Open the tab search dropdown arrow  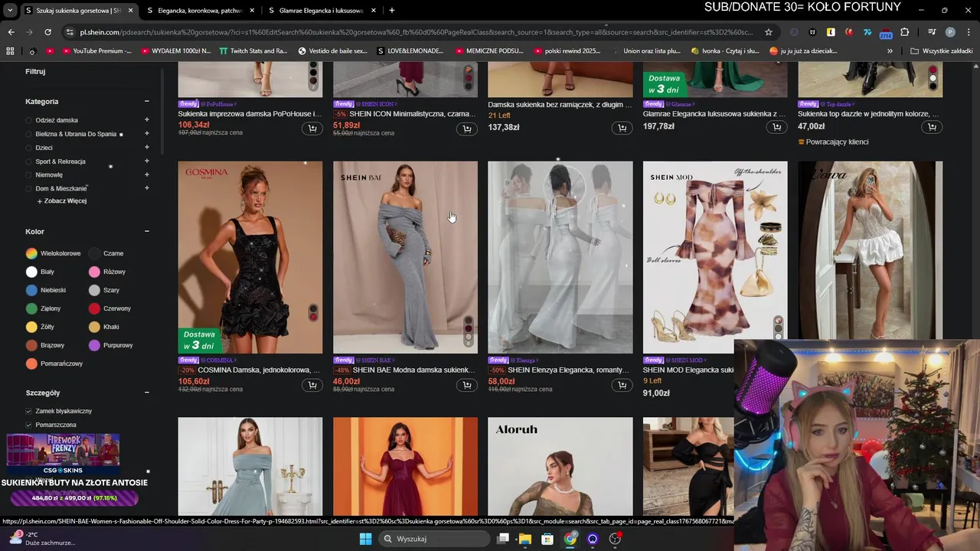tap(10, 11)
